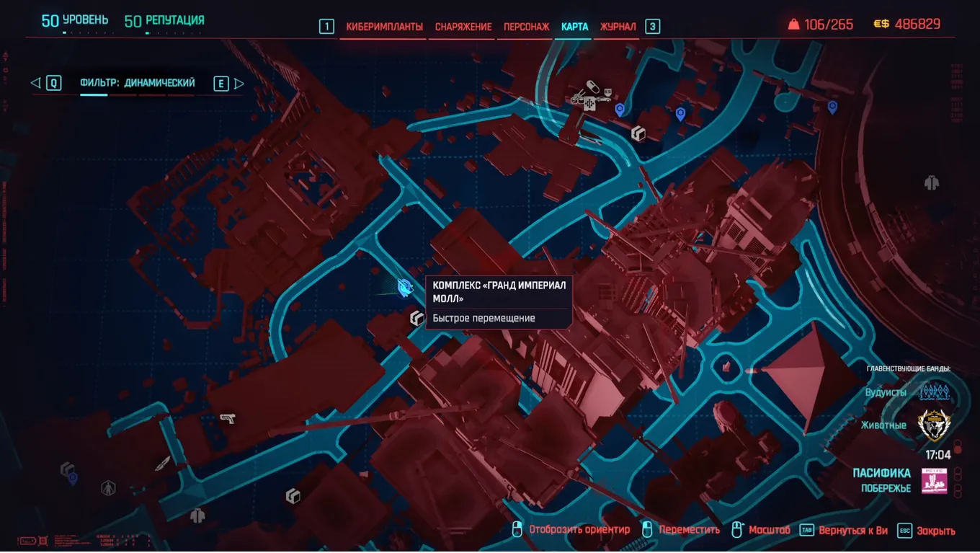980x553 pixels.
Task: Click the E filter key hint
Action: [x=221, y=84]
